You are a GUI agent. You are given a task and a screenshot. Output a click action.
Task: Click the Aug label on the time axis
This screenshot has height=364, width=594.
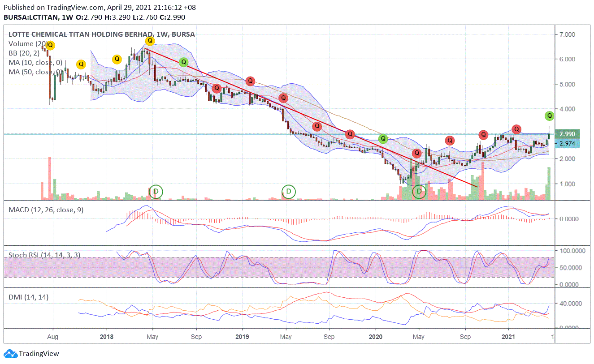[52, 336]
